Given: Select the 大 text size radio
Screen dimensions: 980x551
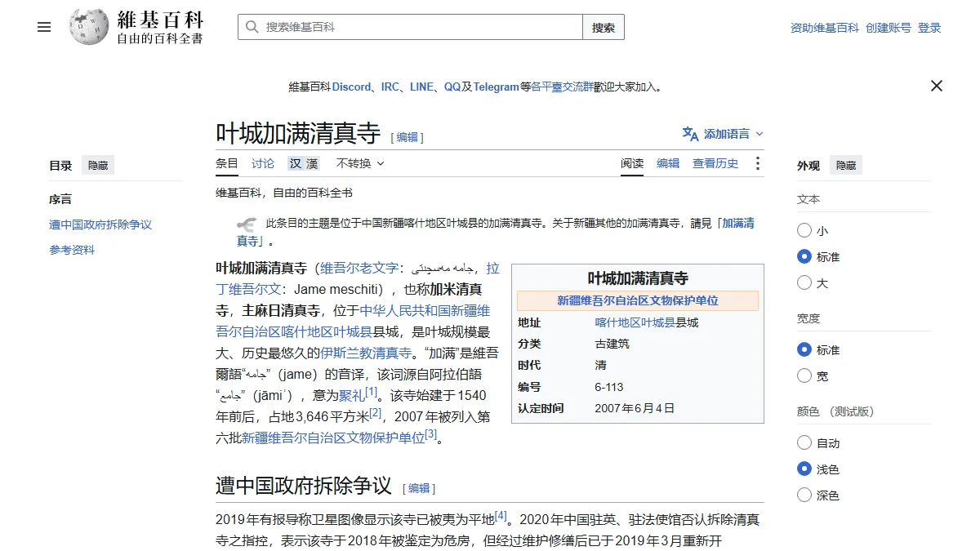Looking at the screenshot, I should coord(804,283).
